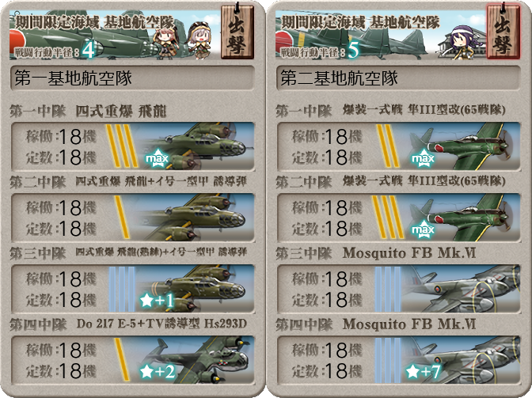Click the single yellow proficiency stripe on Do 217

tap(122, 360)
